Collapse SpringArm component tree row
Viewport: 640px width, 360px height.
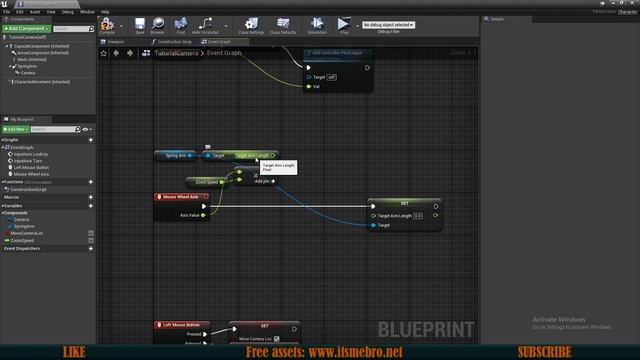click(10, 66)
